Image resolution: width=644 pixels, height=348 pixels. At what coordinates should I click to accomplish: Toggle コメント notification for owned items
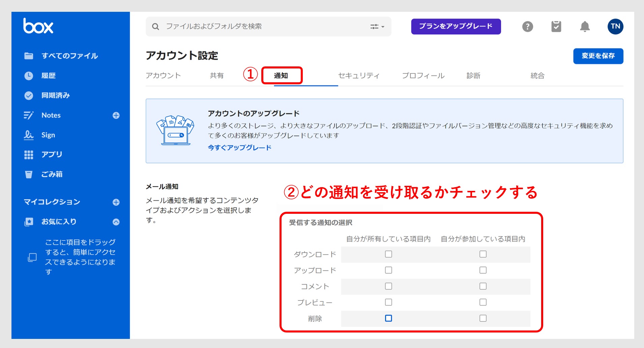388,286
